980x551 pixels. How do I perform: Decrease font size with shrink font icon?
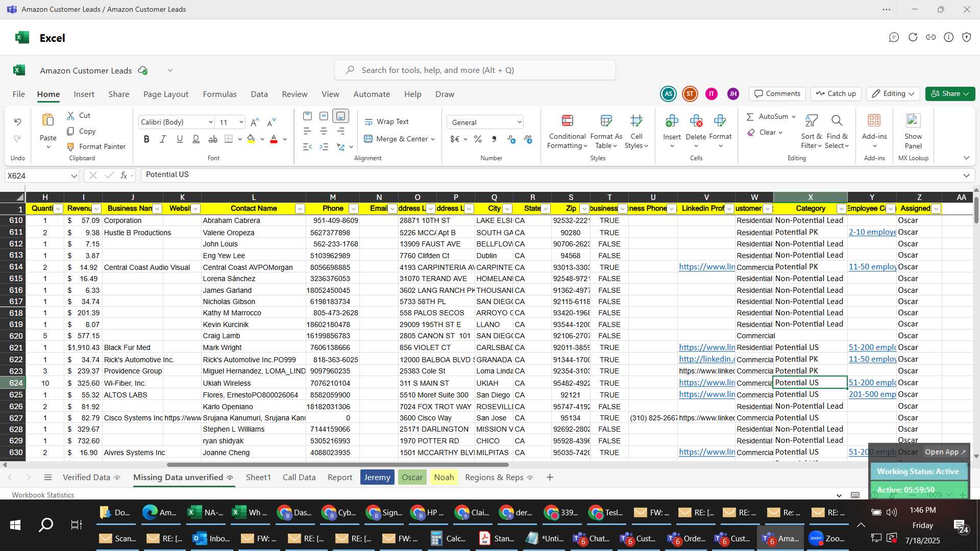[272, 122]
